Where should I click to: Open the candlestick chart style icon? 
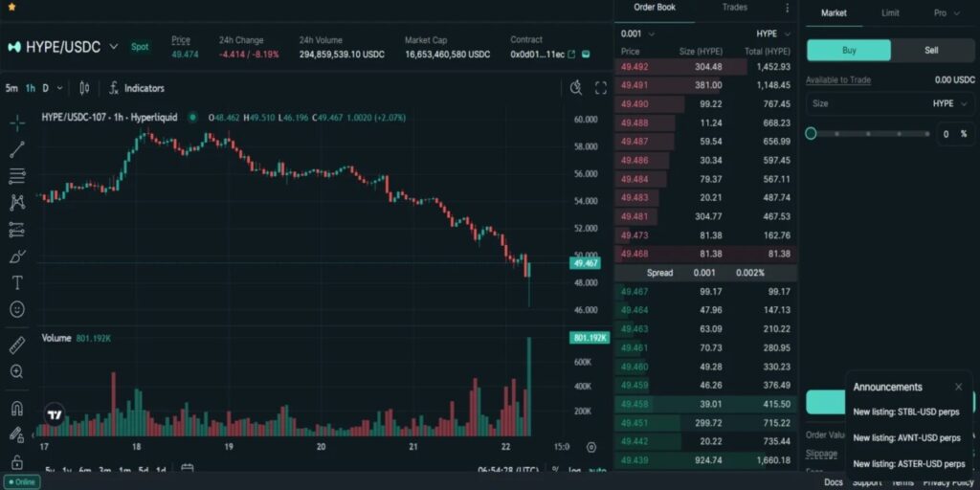pos(84,88)
